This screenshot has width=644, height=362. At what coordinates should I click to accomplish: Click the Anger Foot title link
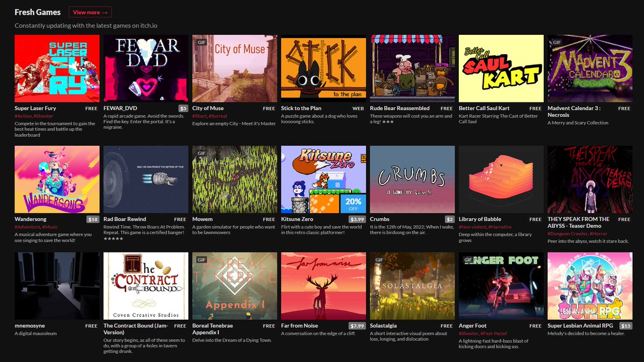[x=473, y=326]
